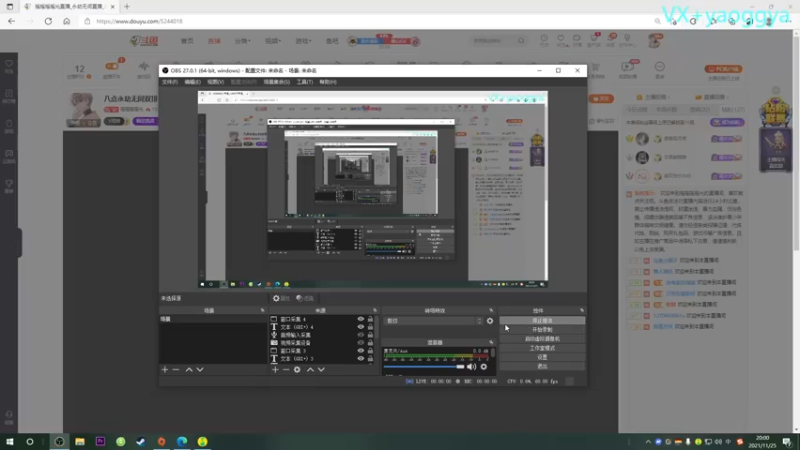Open a new browser tab
This screenshot has width=800, height=450.
[127, 7]
